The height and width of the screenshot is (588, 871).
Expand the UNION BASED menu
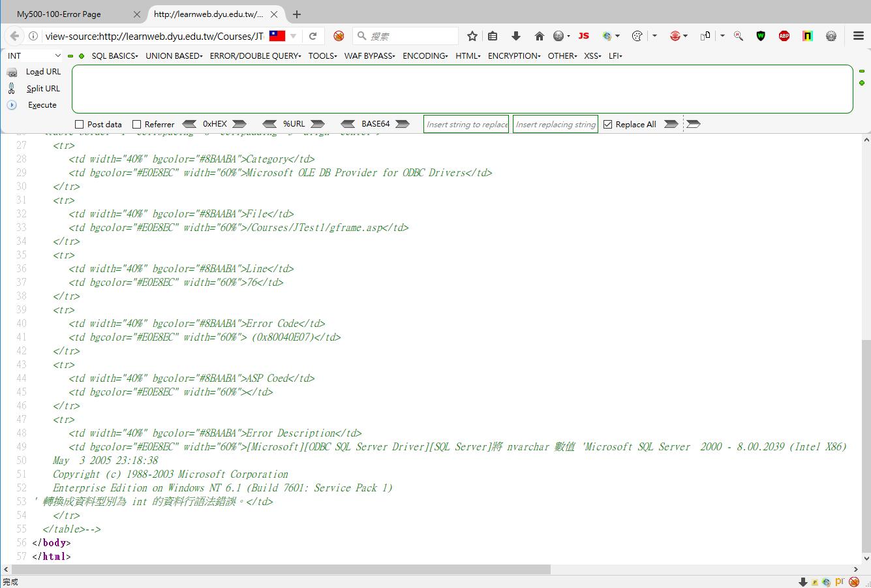174,56
